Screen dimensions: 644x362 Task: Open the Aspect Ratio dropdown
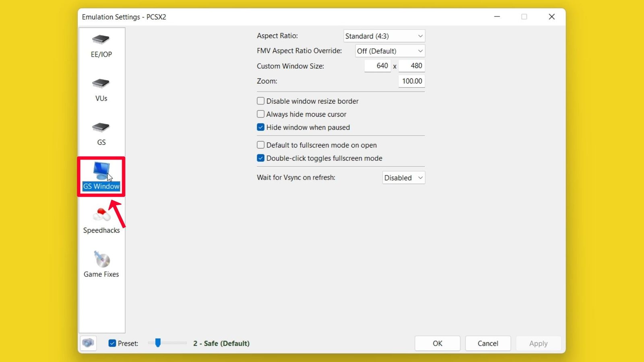384,36
